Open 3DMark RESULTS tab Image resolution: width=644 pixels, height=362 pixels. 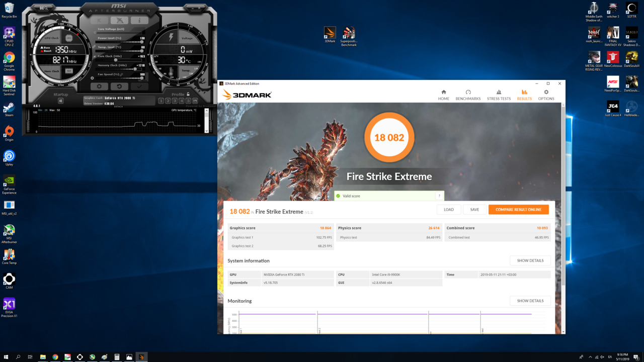click(524, 95)
